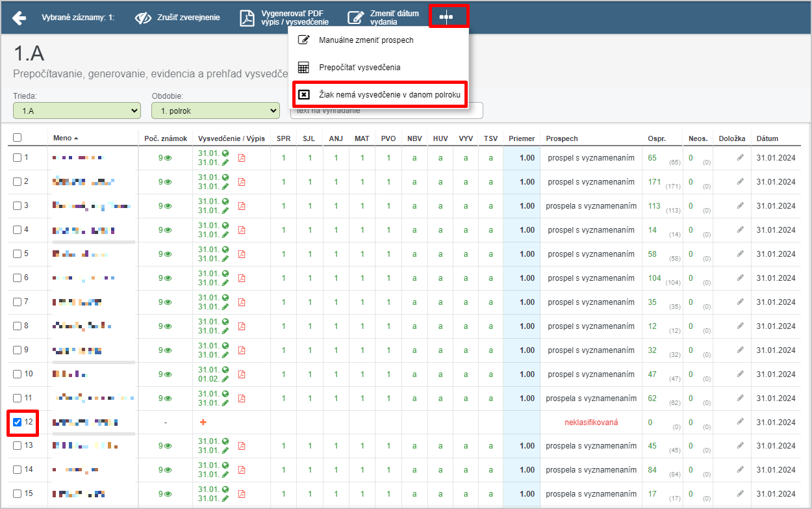Click PDF icon in row 10

tap(242, 374)
